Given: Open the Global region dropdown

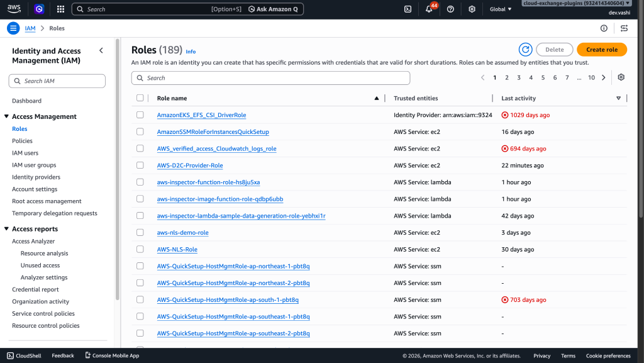Looking at the screenshot, I should (x=501, y=9).
